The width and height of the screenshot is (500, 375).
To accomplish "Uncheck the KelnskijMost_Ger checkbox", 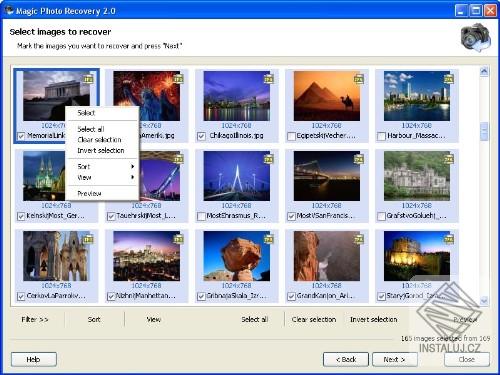I will pyautogui.click(x=21, y=216).
